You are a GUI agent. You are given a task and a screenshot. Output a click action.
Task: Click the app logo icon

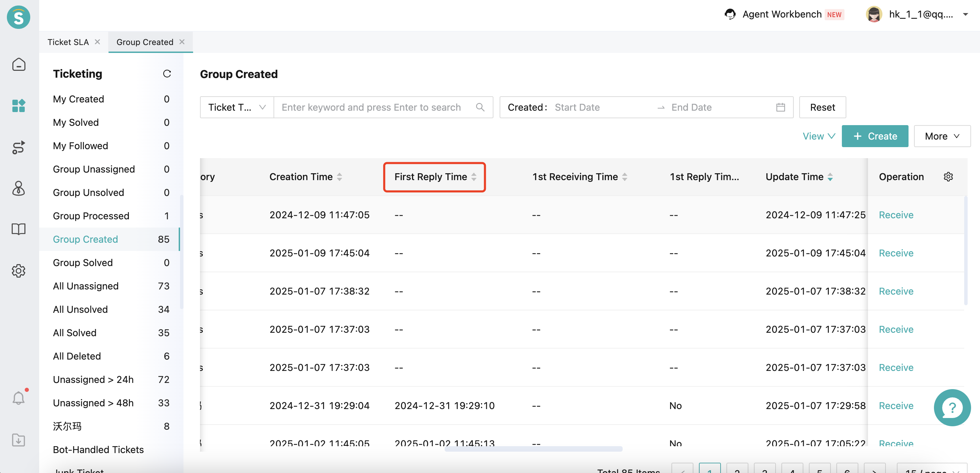(18, 17)
